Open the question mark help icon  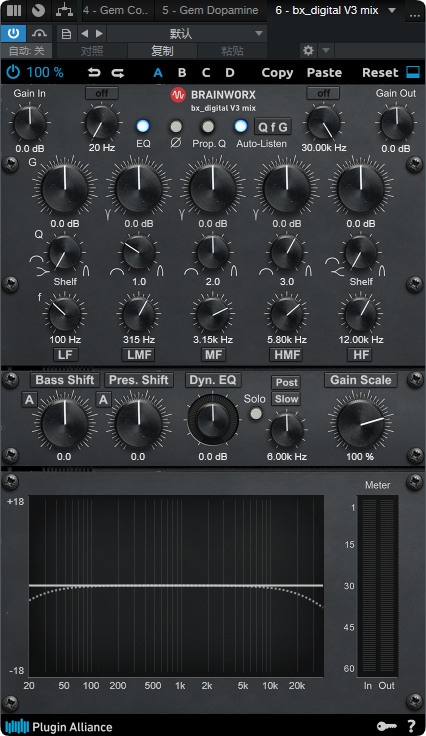click(411, 727)
